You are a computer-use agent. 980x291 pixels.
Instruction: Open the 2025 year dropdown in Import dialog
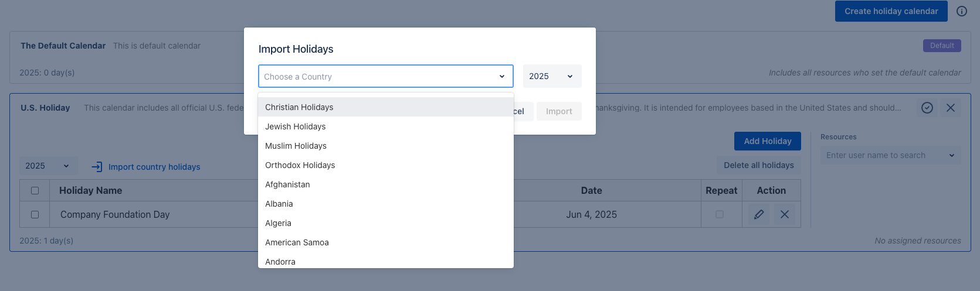pyautogui.click(x=552, y=77)
